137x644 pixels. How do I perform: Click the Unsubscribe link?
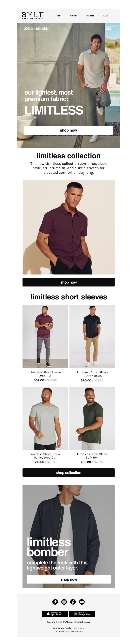[x=79, y=628]
